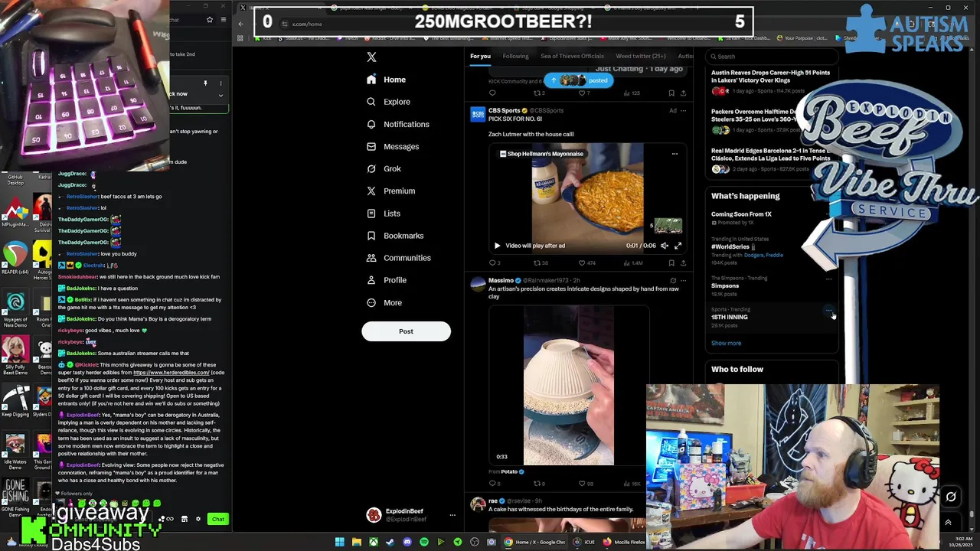Screen dimensions: 980x551
Task: Open Premium in X sidebar
Action: (x=390, y=191)
